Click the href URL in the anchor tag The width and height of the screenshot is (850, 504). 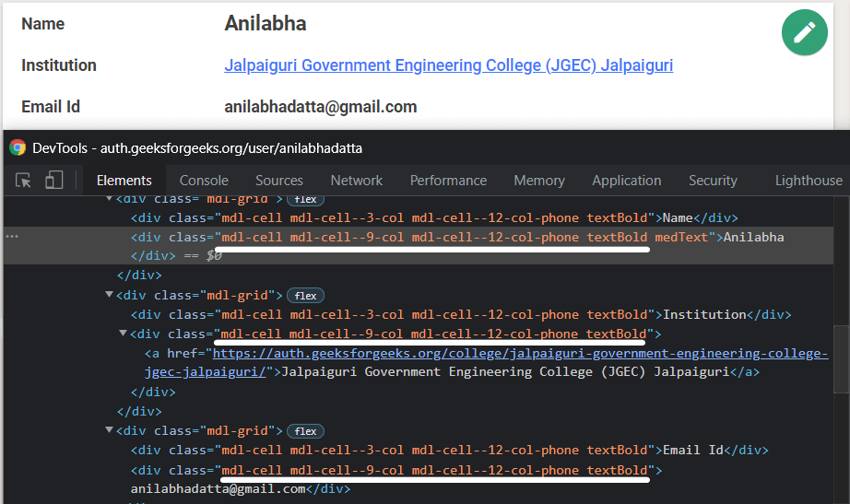[520, 353]
